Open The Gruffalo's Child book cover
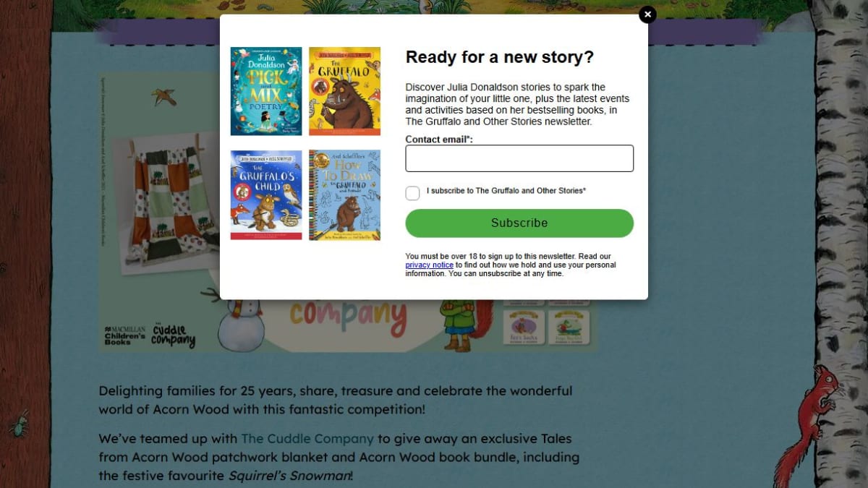 tap(266, 195)
